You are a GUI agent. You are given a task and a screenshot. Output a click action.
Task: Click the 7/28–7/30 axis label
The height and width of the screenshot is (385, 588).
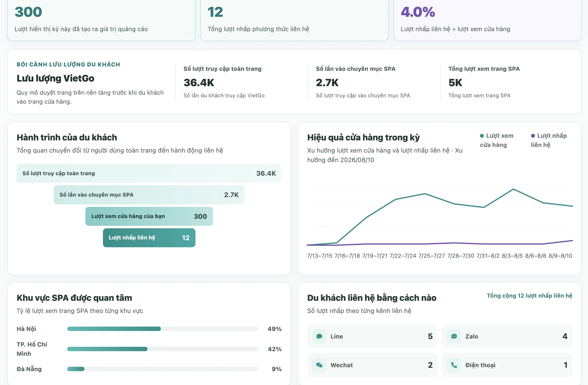coord(460,256)
